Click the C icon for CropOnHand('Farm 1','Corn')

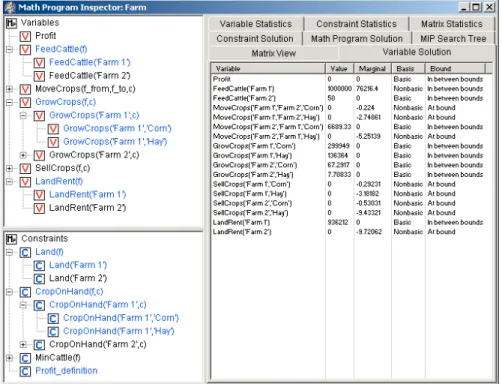[53, 318]
